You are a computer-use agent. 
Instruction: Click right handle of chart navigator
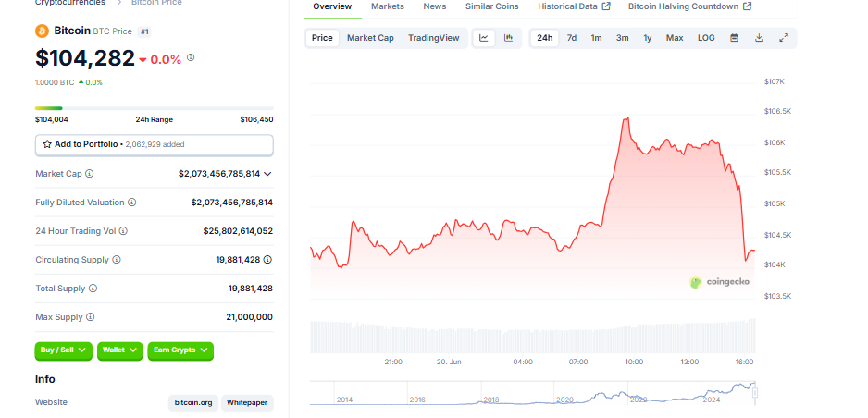point(755,393)
